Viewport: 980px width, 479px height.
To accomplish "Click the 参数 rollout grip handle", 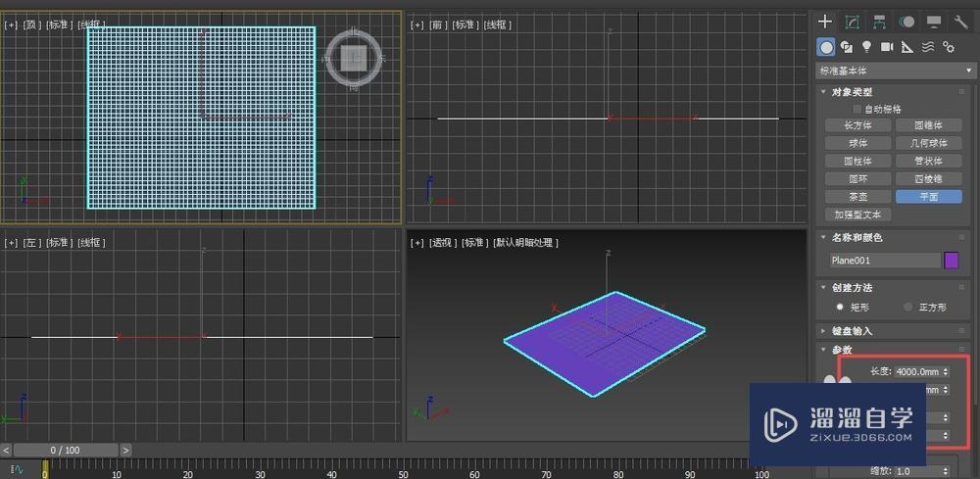I will pos(961,350).
